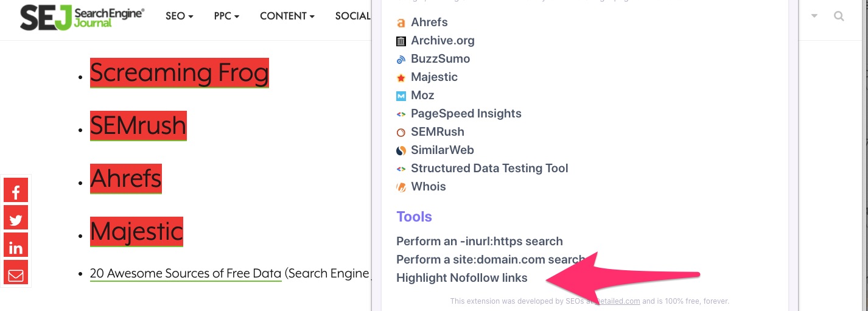The height and width of the screenshot is (311, 868).
Task: Toggle Highlight Nofollow links
Action: click(x=461, y=278)
